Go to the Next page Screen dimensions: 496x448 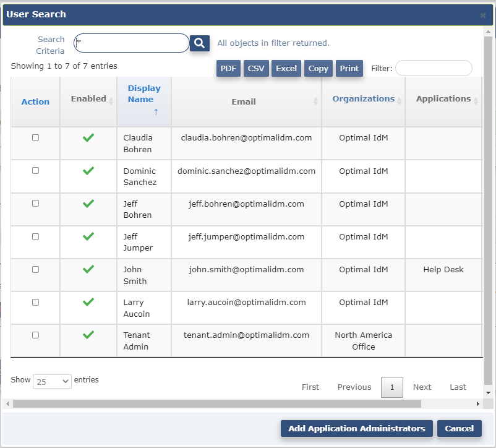pyautogui.click(x=422, y=387)
